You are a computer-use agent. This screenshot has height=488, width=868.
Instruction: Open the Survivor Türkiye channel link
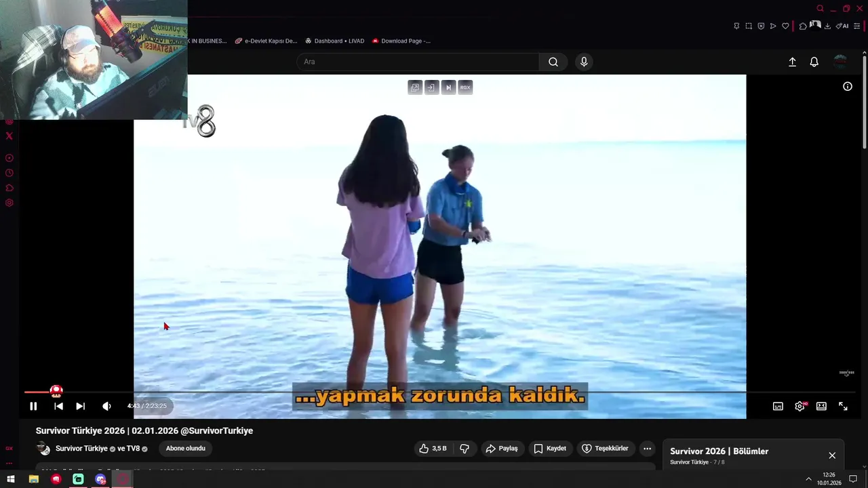click(x=81, y=449)
